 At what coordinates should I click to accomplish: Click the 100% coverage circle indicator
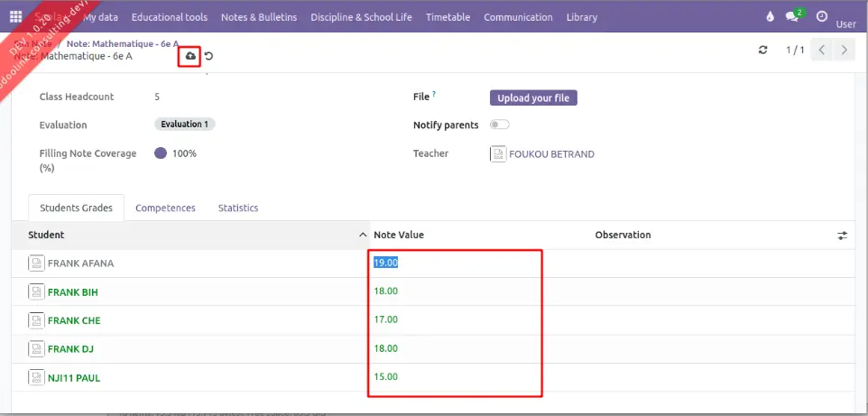pyautogui.click(x=161, y=153)
